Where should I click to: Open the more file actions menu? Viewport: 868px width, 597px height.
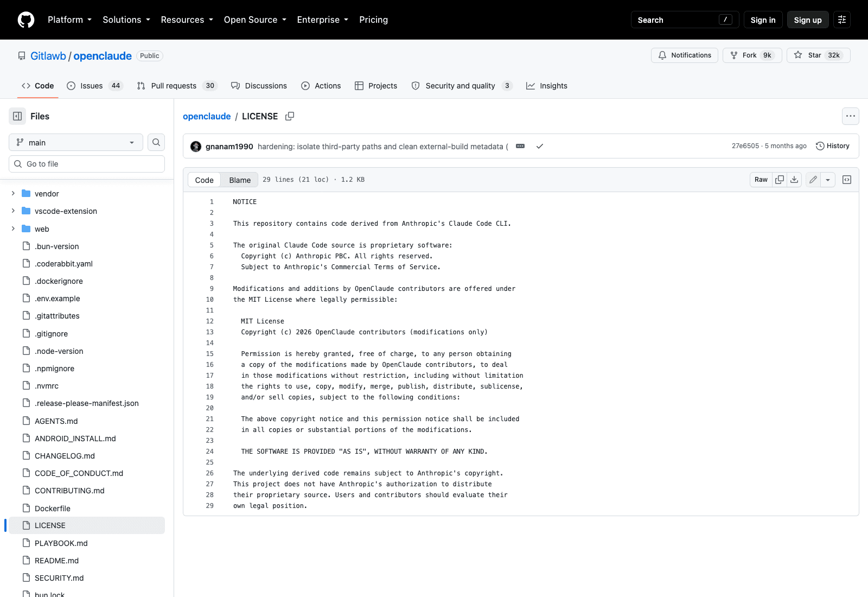[x=850, y=116]
